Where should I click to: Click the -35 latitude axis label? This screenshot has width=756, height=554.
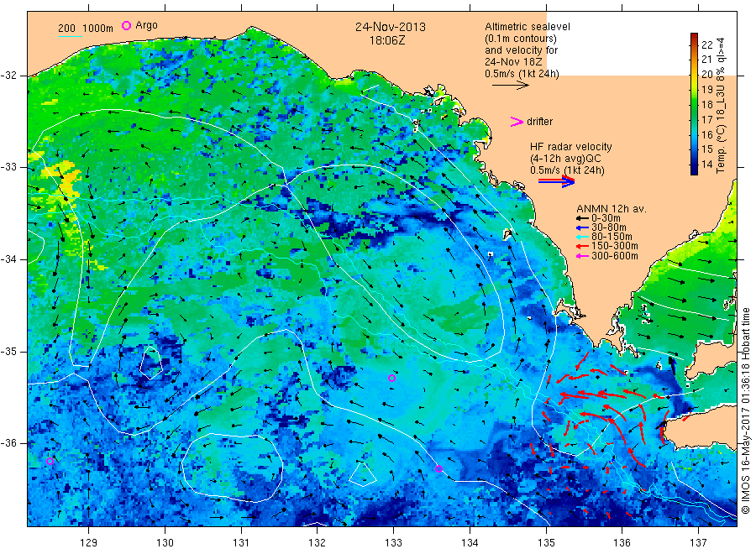[x=9, y=351]
